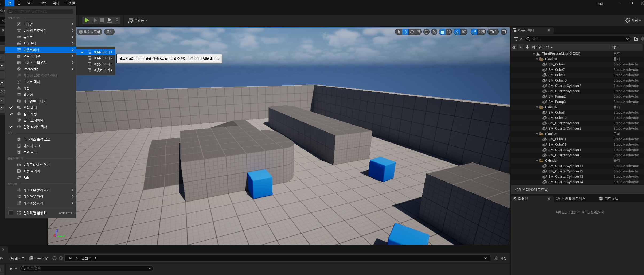Toggle rotation snapping in the viewport
The width and height of the screenshot is (644, 275).
tap(457, 32)
